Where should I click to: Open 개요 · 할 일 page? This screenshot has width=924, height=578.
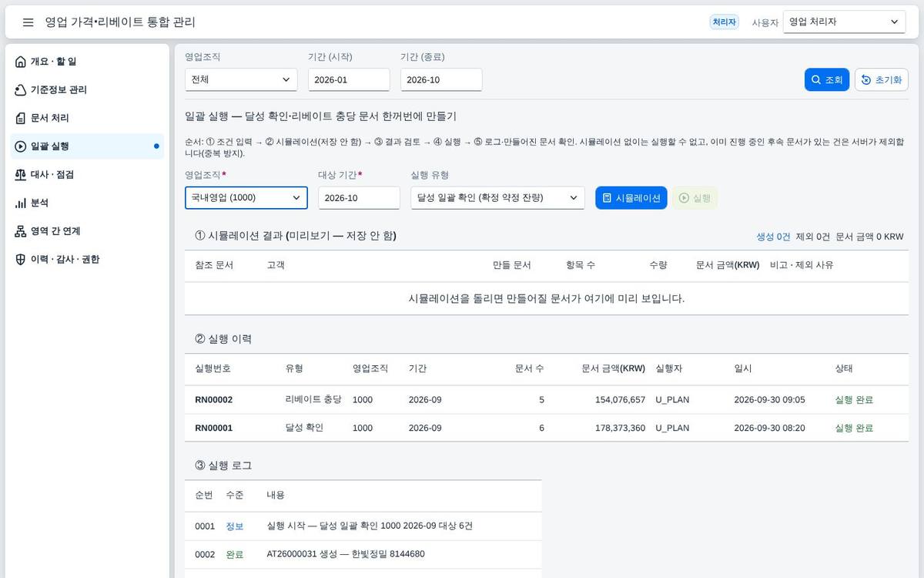(87, 62)
